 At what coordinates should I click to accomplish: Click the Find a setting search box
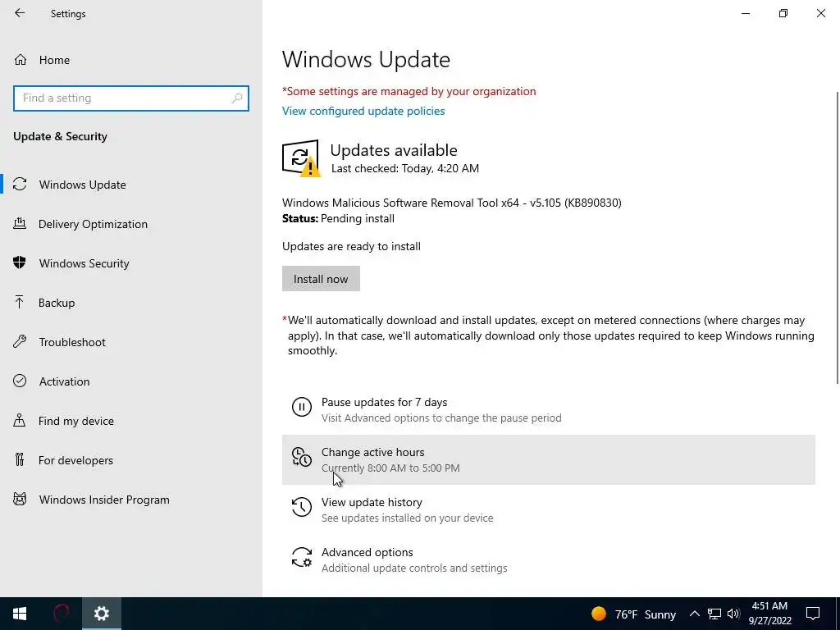(131, 98)
